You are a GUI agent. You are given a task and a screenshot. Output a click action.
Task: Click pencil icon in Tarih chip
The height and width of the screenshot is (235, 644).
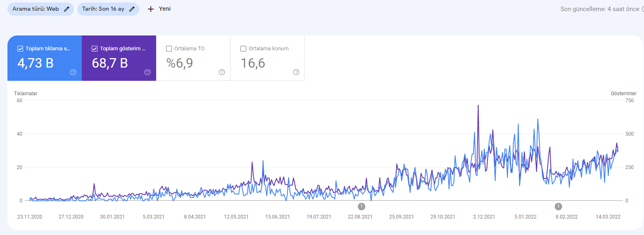coord(132,9)
